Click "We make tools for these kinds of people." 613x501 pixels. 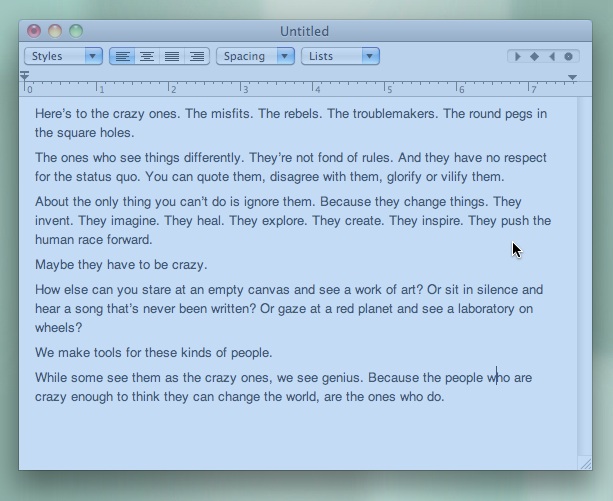[x=154, y=353]
